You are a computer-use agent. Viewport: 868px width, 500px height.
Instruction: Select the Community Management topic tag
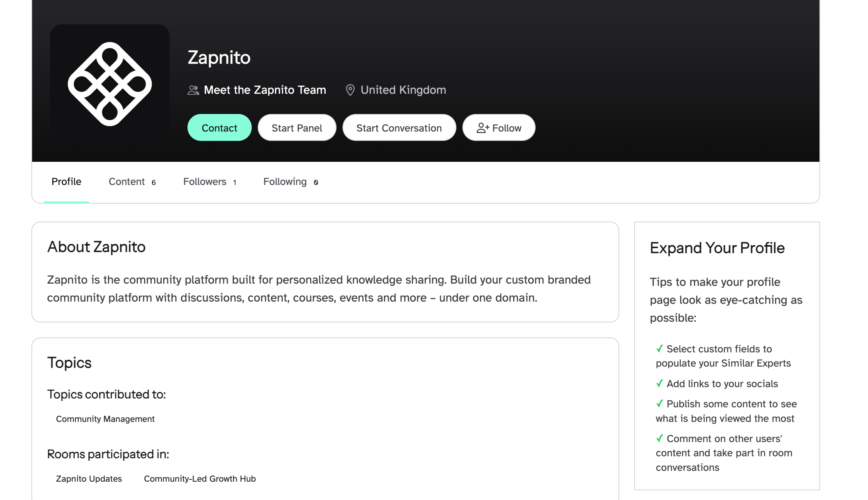coord(105,419)
